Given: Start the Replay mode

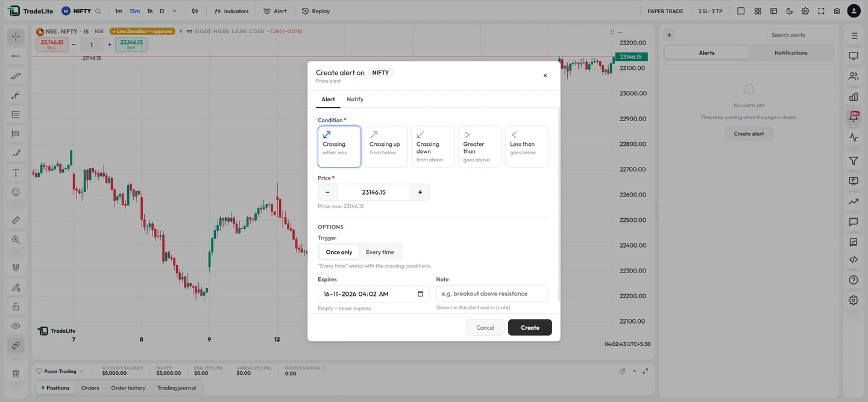Looking at the screenshot, I should coord(316,11).
